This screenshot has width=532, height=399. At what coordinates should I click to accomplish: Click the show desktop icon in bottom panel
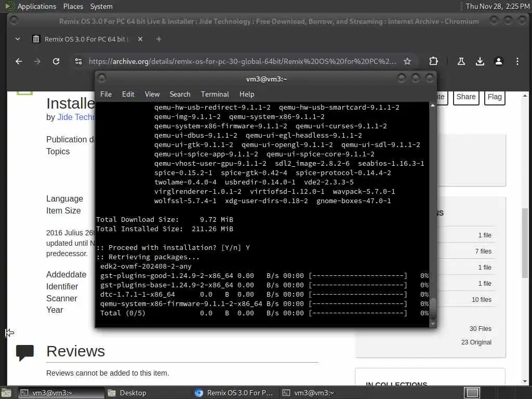pyautogui.click(x=6, y=393)
